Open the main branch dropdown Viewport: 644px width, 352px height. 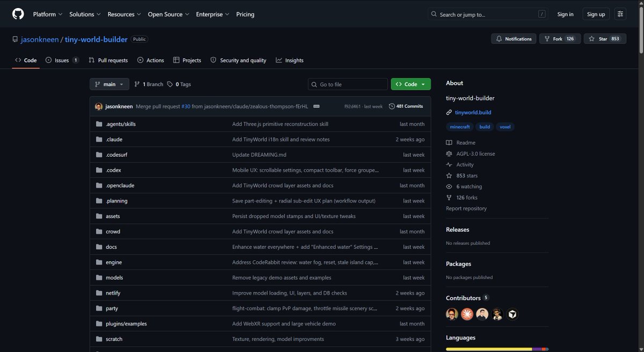point(109,84)
